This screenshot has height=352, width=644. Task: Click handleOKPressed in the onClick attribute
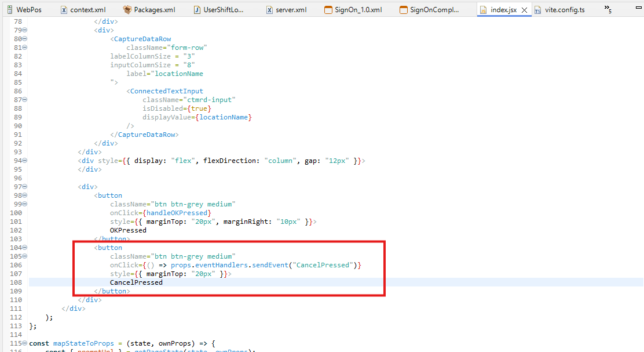pos(173,213)
